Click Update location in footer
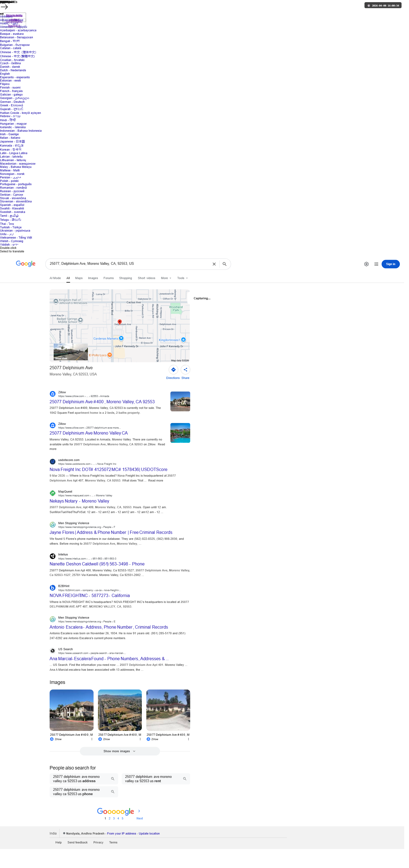The width and height of the screenshot is (409, 868). 149,833
